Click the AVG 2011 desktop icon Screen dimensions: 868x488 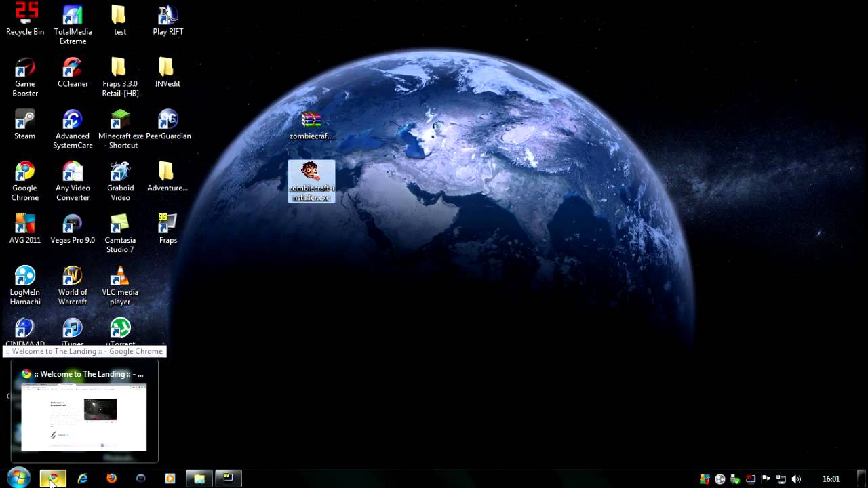pyautogui.click(x=25, y=229)
